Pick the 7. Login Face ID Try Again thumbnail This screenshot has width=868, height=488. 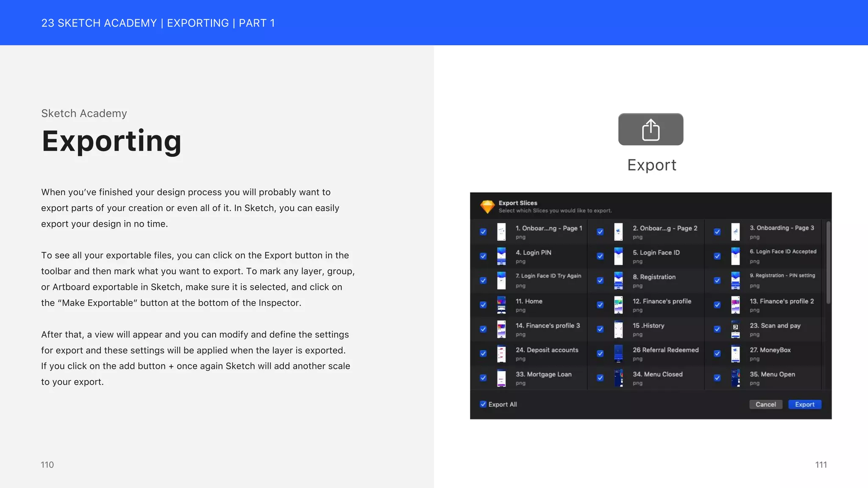[501, 280]
